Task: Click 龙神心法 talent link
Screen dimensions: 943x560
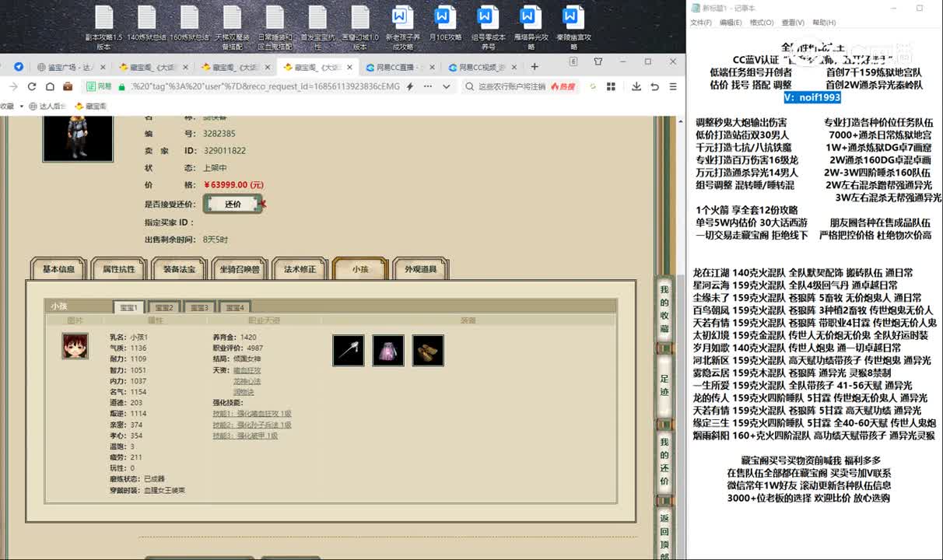Action: click(247, 381)
